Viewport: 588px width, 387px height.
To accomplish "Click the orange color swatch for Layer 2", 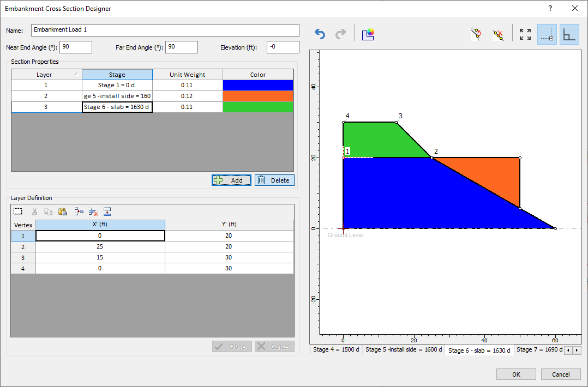I will 257,96.
